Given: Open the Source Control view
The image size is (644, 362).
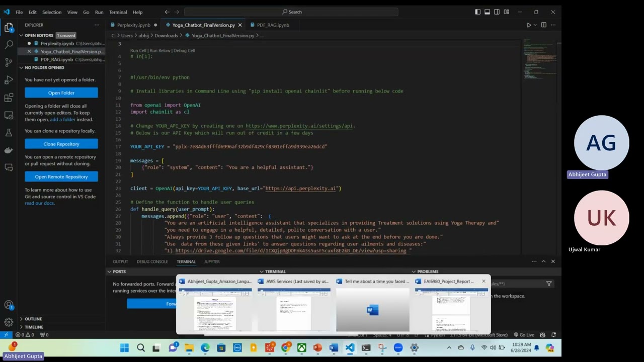Looking at the screenshot, I should click(9, 62).
